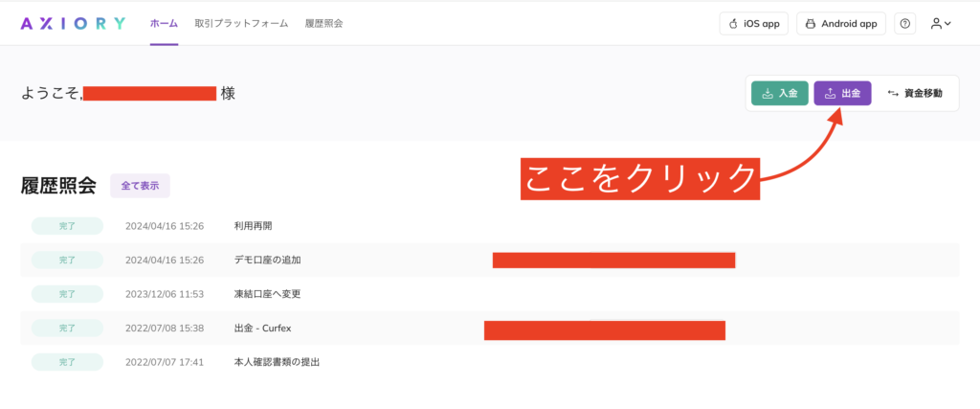980x409 pixels.
Task: Open the user account dropdown menu
Action: pos(940,23)
